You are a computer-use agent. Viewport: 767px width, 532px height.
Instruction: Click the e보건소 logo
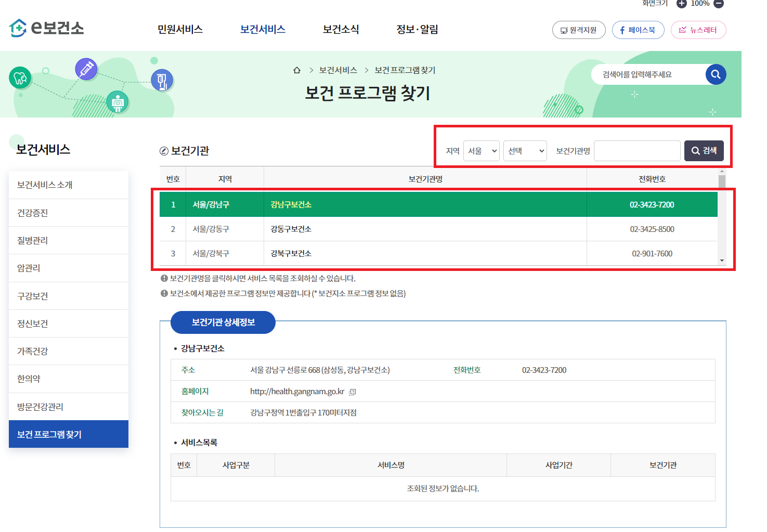[x=46, y=28]
